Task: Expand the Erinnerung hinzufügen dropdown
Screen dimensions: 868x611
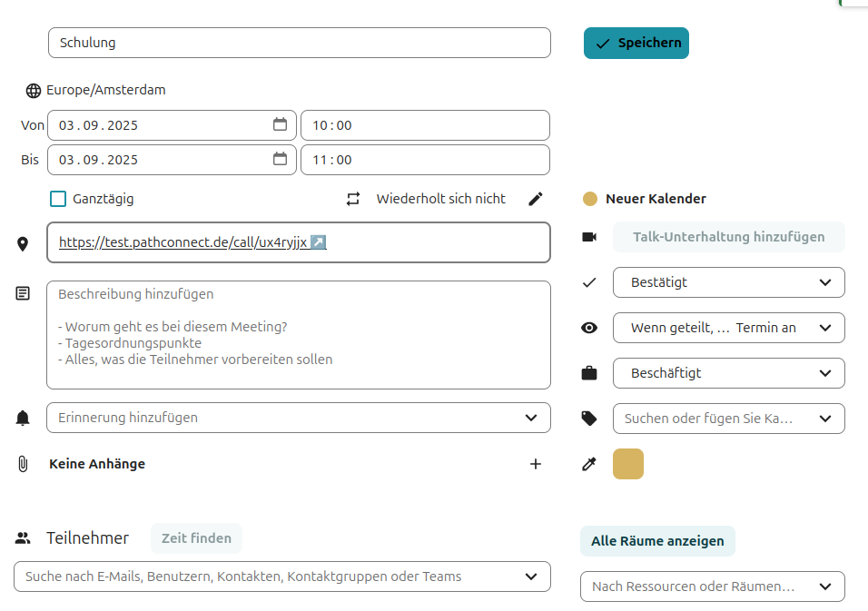Action: pyautogui.click(x=298, y=418)
